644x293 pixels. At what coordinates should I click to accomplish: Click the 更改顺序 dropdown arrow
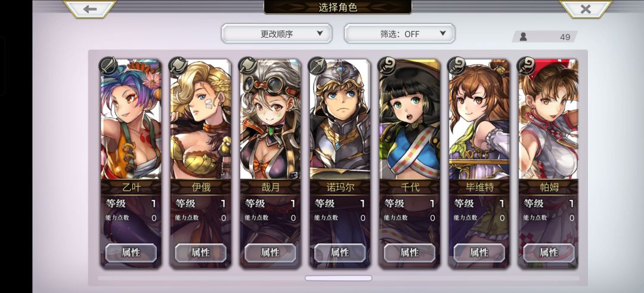(x=320, y=33)
